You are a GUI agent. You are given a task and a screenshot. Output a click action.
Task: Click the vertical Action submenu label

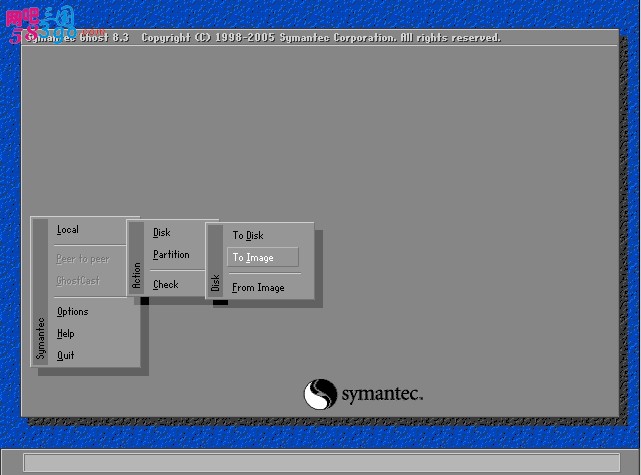[136, 275]
